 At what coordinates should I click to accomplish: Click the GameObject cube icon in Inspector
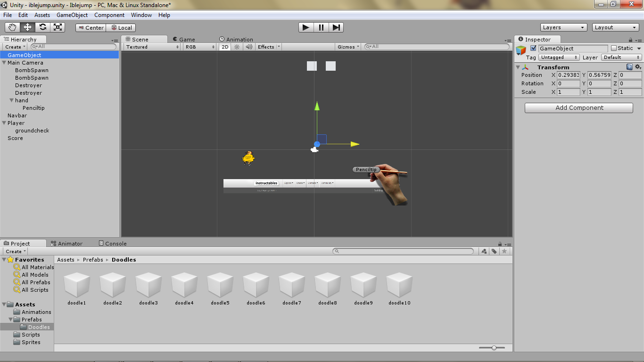pos(521,50)
